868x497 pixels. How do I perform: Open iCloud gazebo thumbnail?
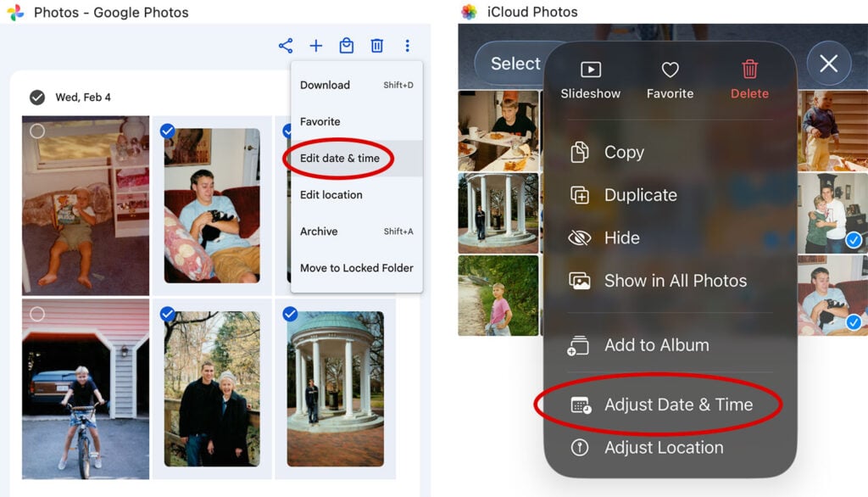tap(498, 214)
